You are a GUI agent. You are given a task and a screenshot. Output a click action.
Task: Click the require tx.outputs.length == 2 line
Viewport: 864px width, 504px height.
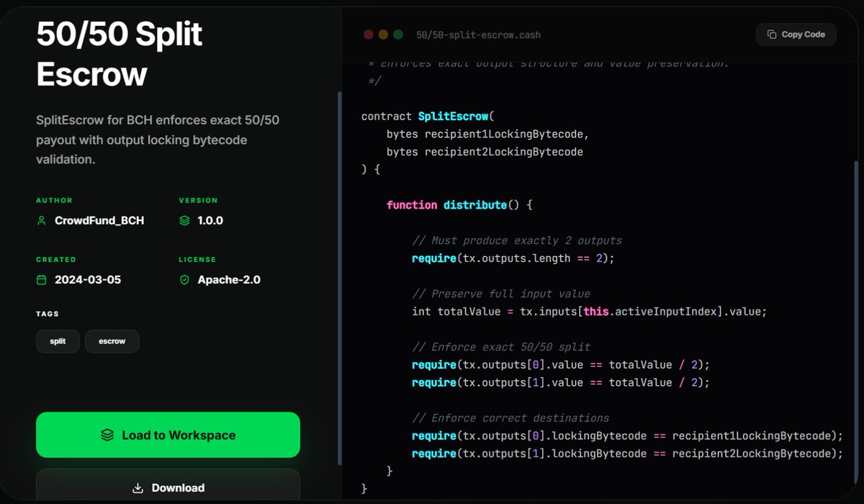click(x=513, y=258)
